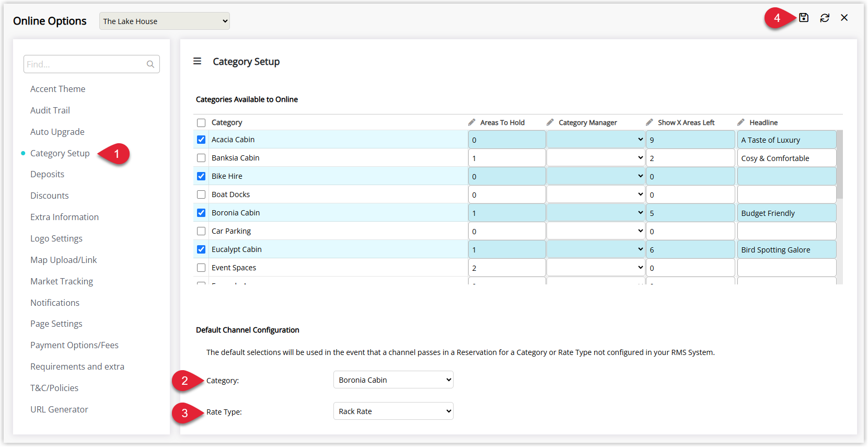868x447 pixels.
Task: Open Category Manager dropdown for Car Parking
Action: [596, 231]
